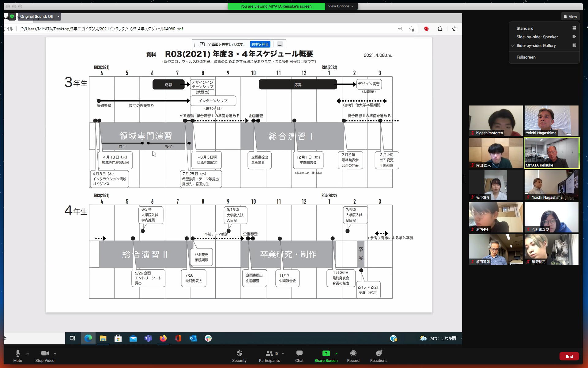The height and width of the screenshot is (368, 588).
Task: Expand View Options dropdown
Action: click(x=341, y=6)
